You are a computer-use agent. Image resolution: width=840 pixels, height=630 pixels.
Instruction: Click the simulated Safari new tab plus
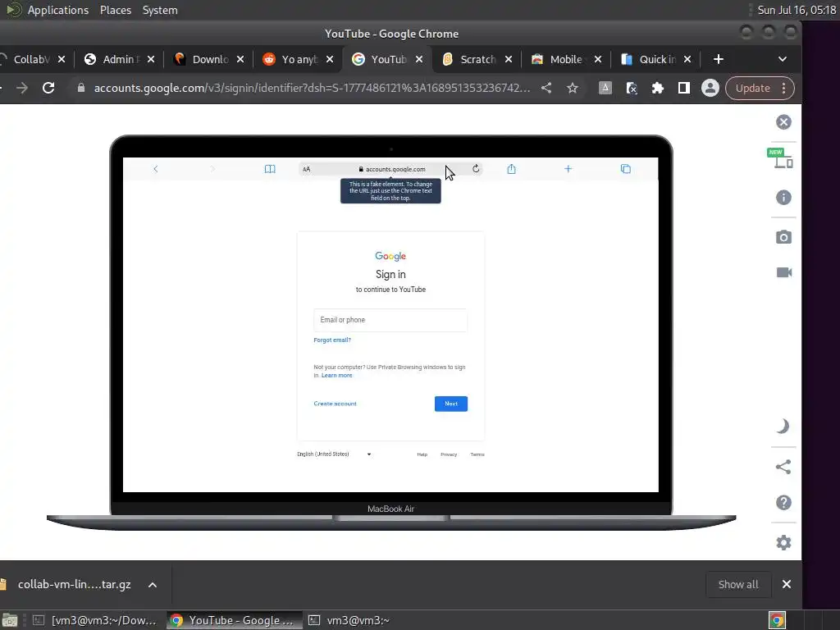pos(568,169)
